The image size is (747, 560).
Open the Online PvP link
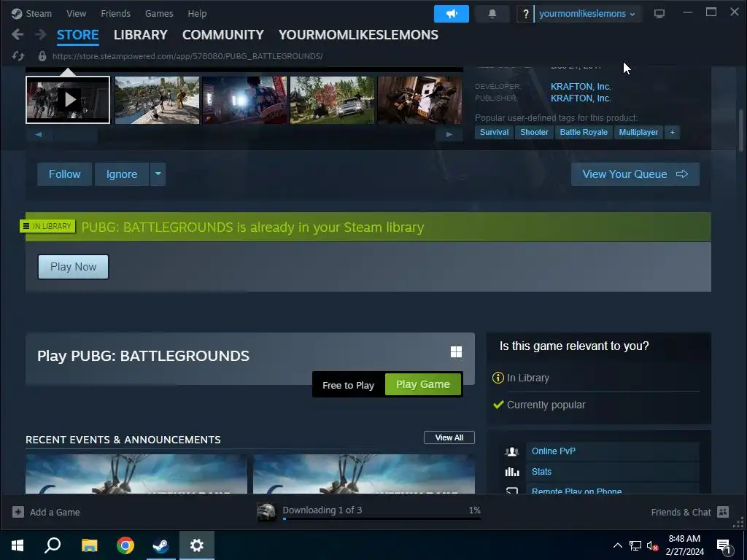click(x=554, y=451)
